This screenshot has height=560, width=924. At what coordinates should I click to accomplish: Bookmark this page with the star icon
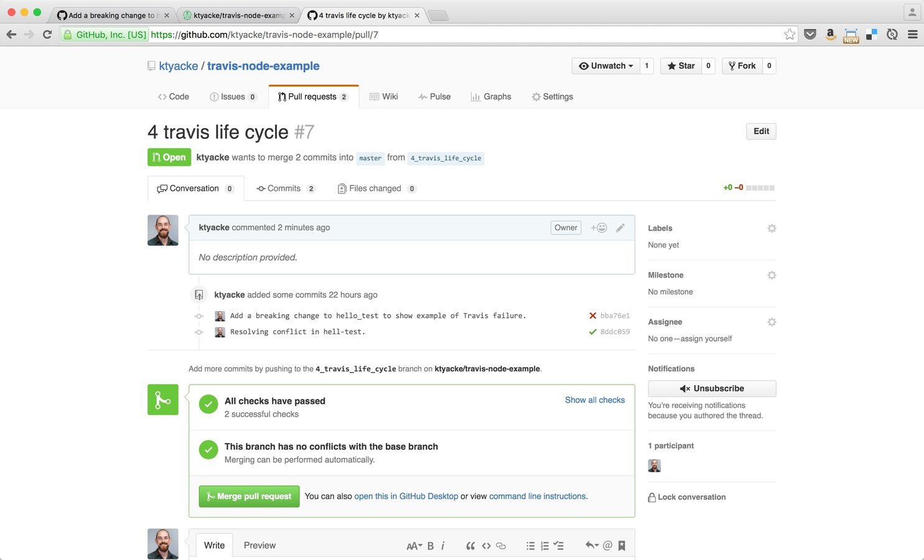click(790, 34)
